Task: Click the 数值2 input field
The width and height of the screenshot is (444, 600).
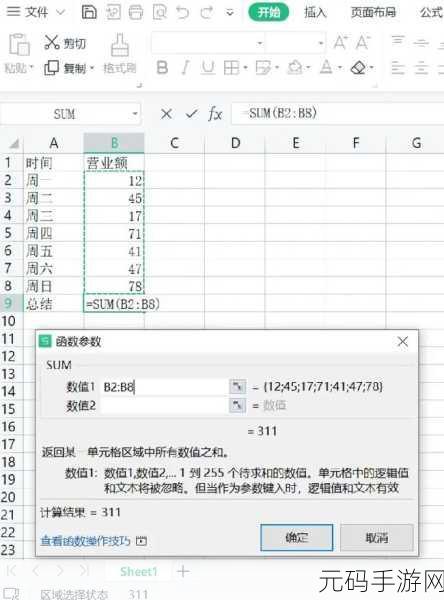Action: tap(164, 405)
